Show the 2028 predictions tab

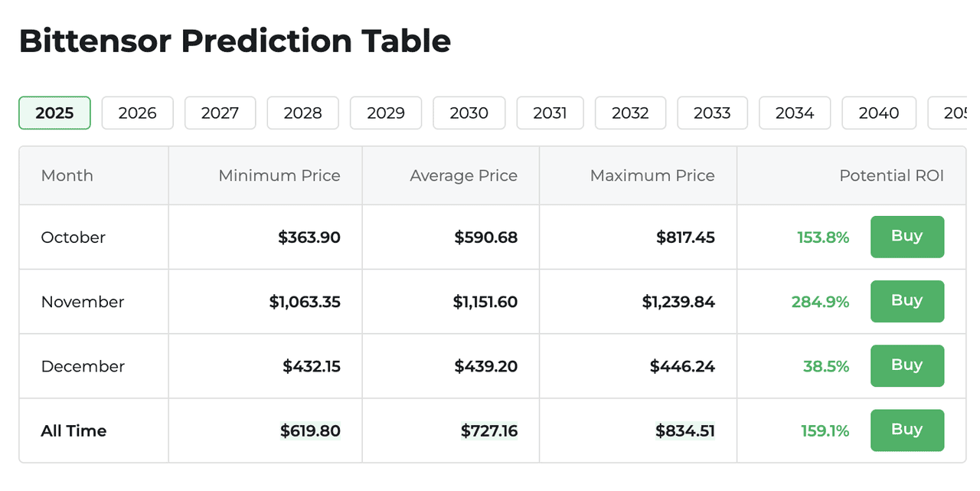coord(303,113)
